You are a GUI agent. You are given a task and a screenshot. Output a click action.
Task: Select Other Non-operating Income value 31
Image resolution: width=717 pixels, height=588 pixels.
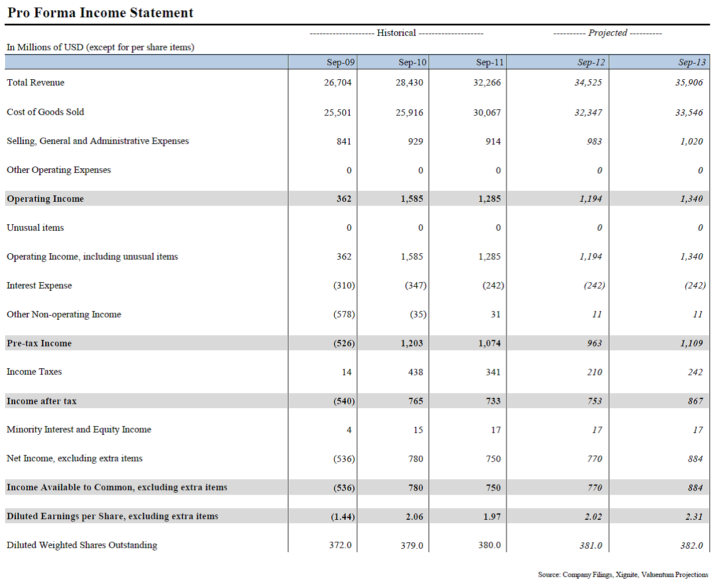(x=496, y=315)
